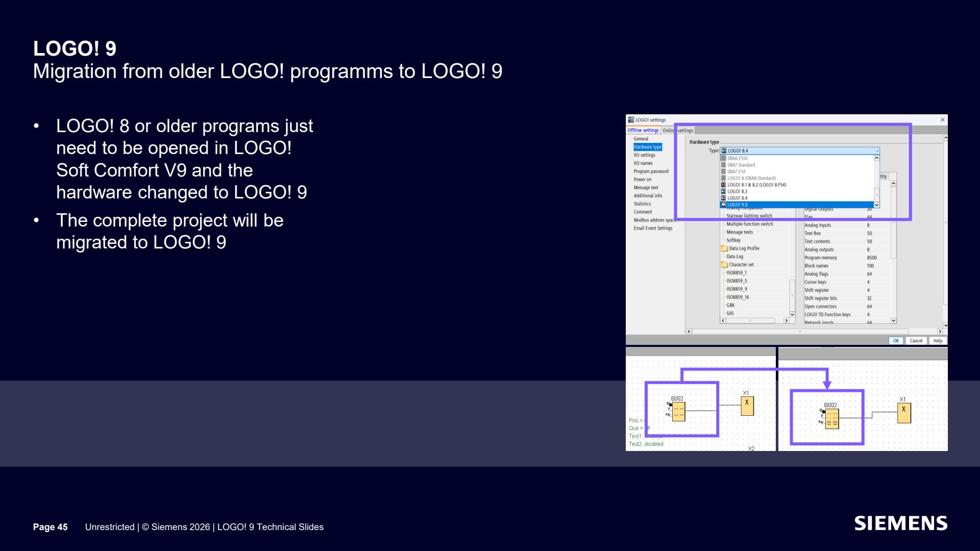
Task: Open Program password settings
Action: click(651, 171)
